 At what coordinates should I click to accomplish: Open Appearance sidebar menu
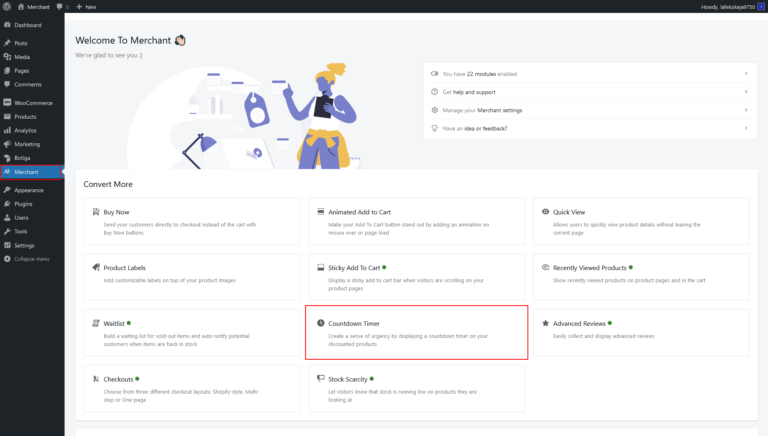pos(32,190)
